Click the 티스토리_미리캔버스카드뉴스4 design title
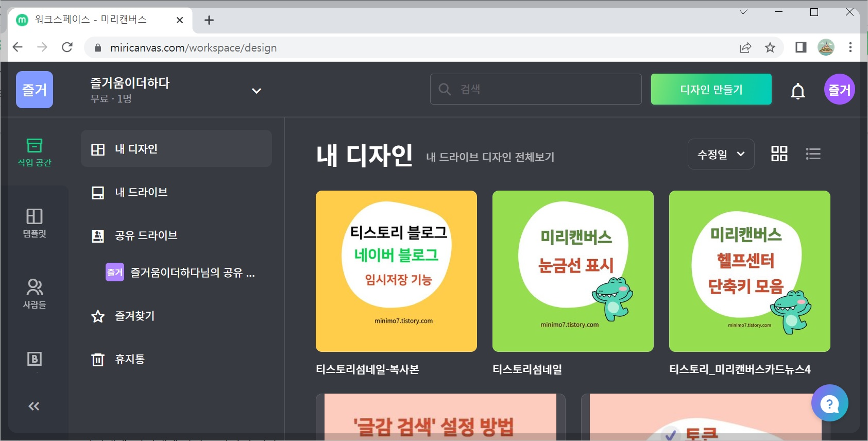The height and width of the screenshot is (441, 868). (x=740, y=369)
